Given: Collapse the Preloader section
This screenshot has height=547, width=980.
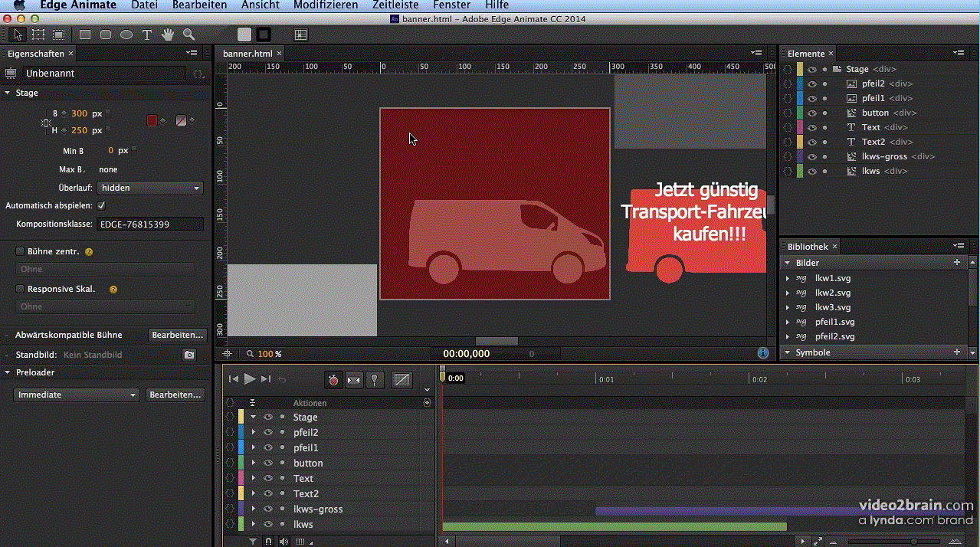Looking at the screenshot, I should [x=8, y=372].
